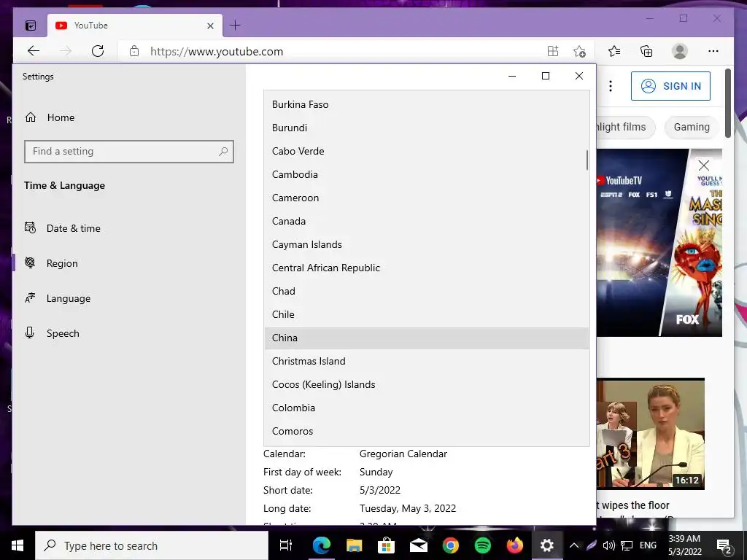The image size is (747, 560).
Task: Click the Settings search magnifier icon
Action: tap(223, 152)
